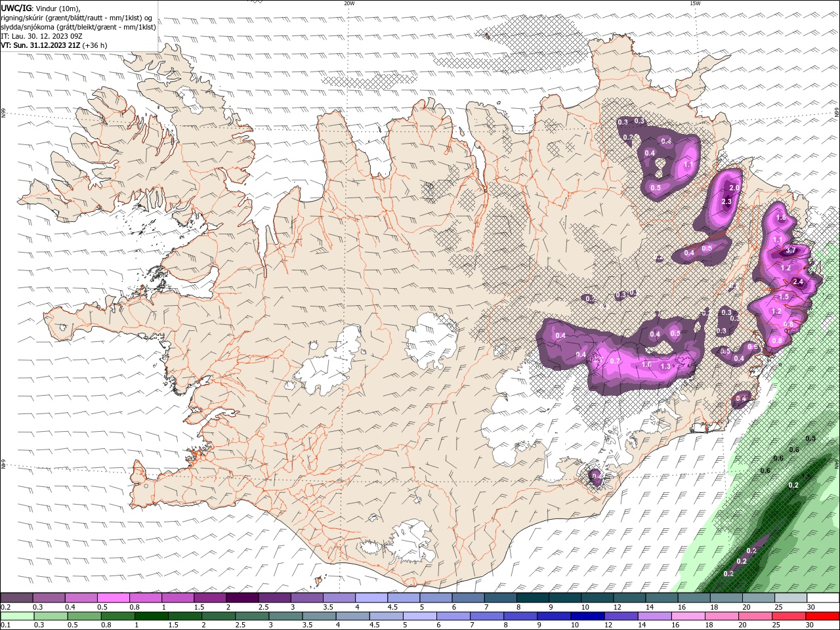
Task: Select the crimson swatch at 25 in the rain legend
Action: (788, 616)
